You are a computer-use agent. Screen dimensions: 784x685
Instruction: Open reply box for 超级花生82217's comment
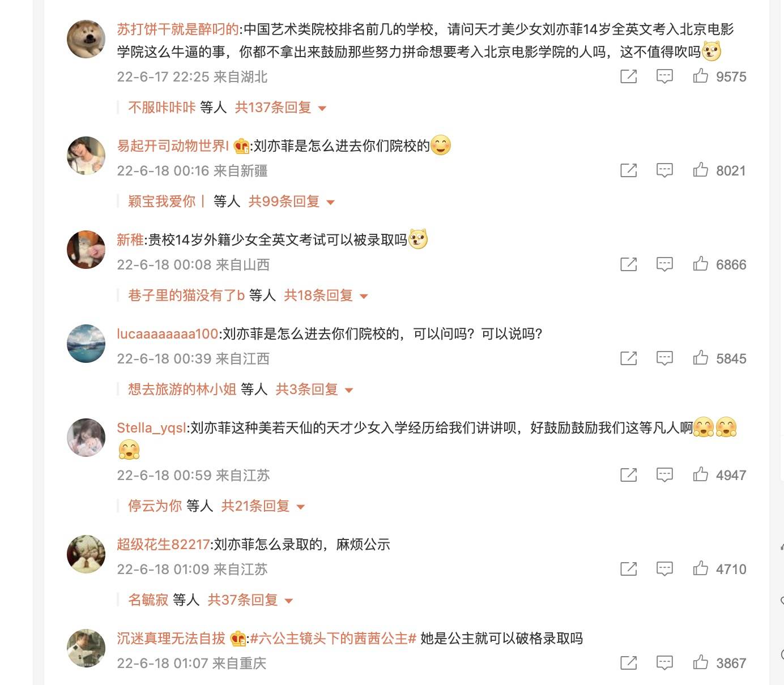pyautogui.click(x=664, y=568)
